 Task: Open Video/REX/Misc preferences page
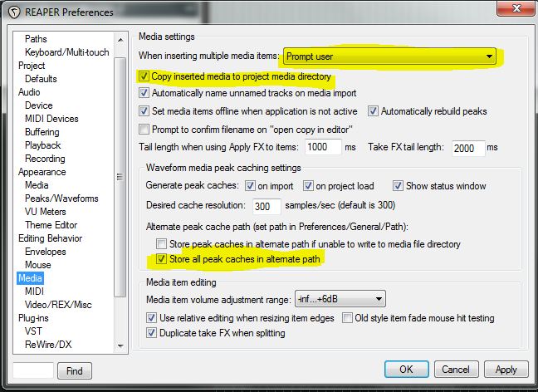pos(58,305)
